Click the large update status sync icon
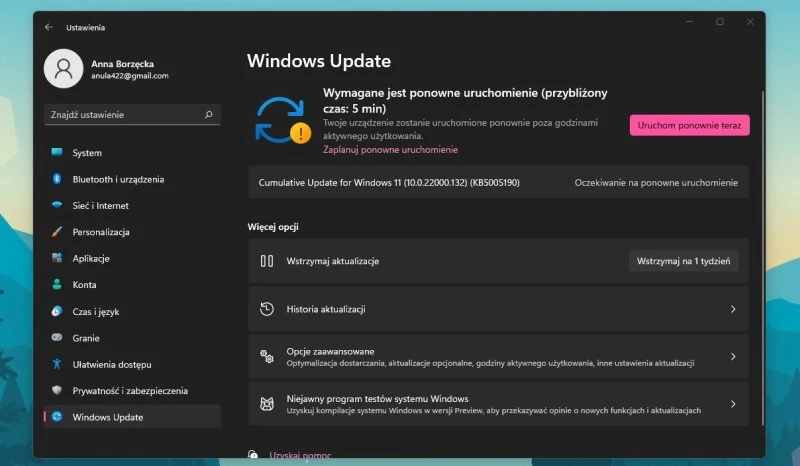 point(282,120)
